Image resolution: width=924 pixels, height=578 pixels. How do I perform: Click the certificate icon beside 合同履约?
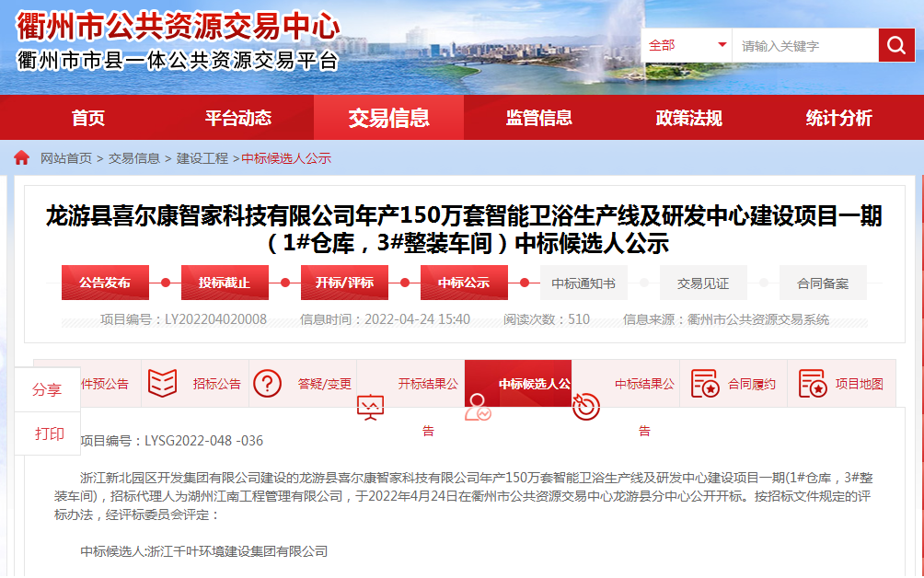tap(705, 383)
